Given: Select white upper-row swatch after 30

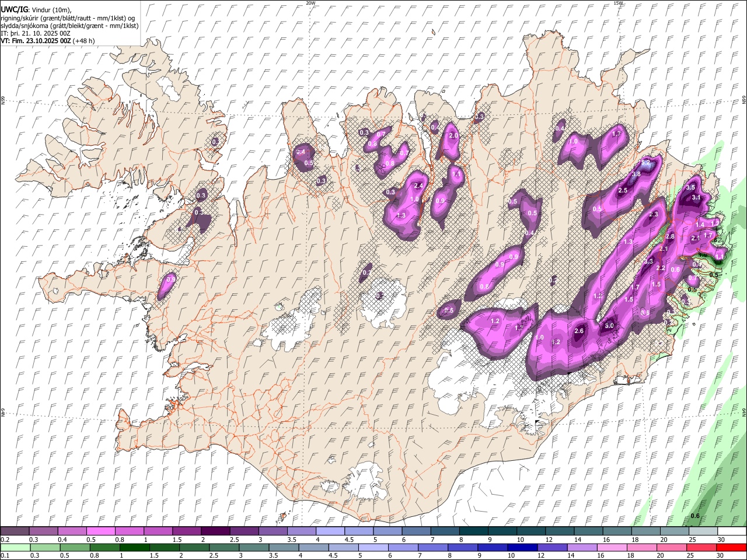Looking at the screenshot, I should pos(731,531).
